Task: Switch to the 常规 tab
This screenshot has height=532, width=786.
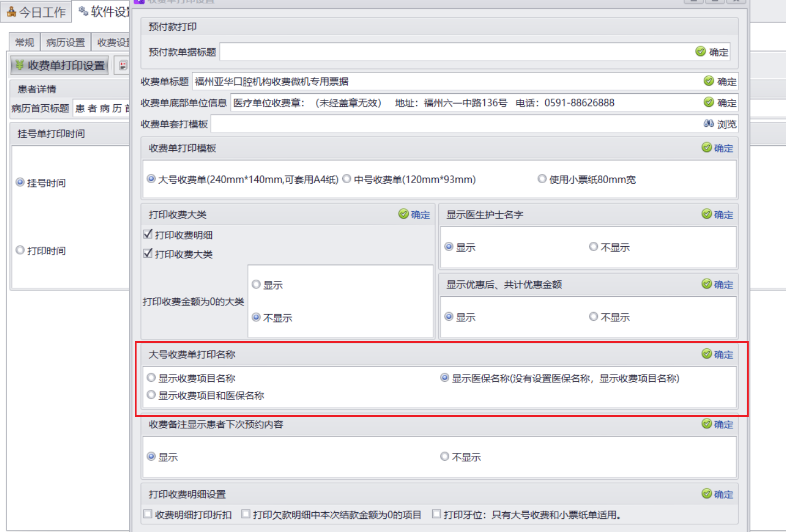Action: click(25, 42)
